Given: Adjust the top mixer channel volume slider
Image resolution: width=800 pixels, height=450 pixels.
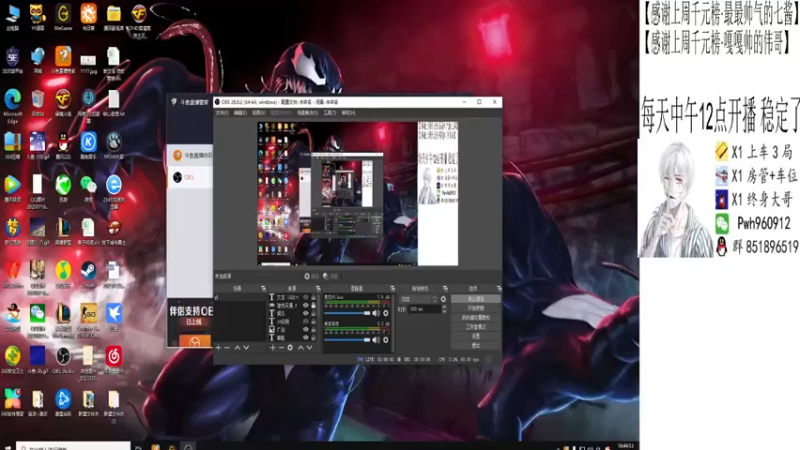Looking at the screenshot, I should 347,313.
